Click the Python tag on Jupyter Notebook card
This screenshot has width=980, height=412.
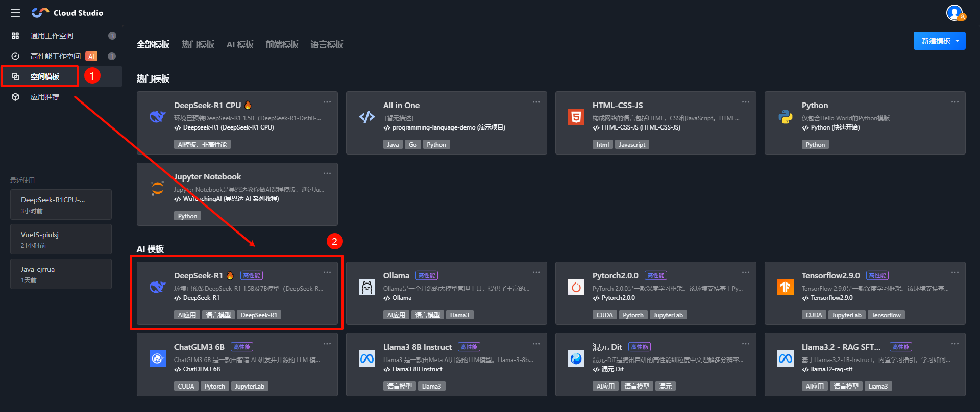[x=187, y=216]
